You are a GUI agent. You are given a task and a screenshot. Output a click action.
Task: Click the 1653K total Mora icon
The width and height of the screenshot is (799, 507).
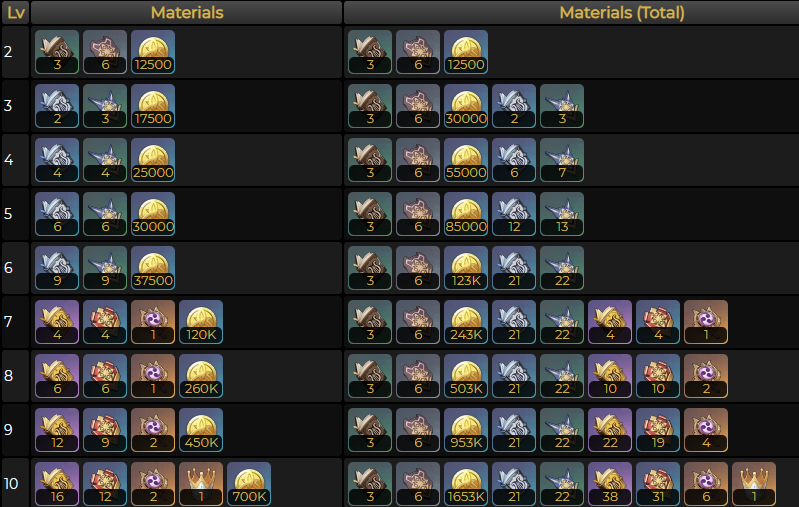(466, 484)
